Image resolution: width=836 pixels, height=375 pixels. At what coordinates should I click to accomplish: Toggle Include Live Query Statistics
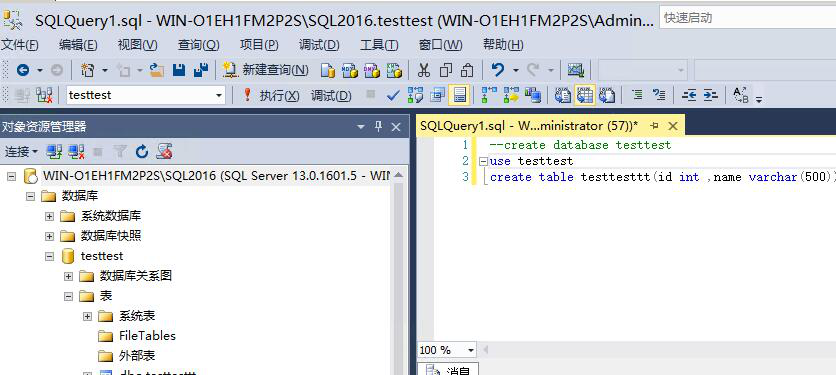[x=511, y=95]
